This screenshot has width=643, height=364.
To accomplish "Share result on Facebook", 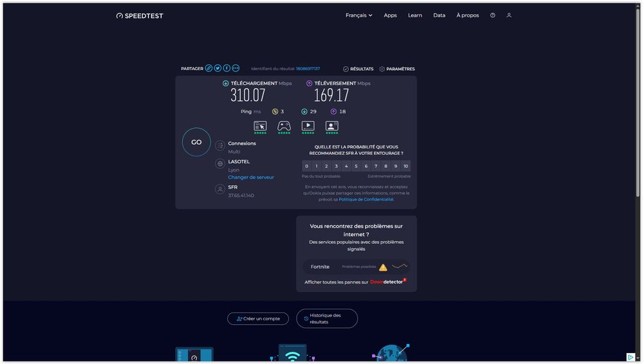I will [x=227, y=68].
